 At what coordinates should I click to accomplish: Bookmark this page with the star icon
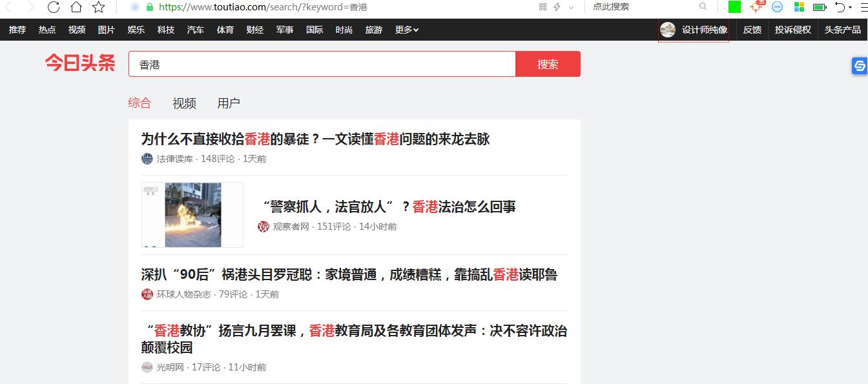(98, 7)
